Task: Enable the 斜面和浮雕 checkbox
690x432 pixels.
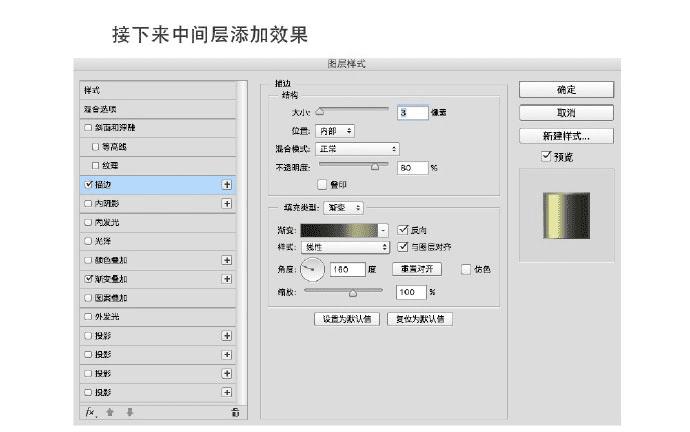Action: (88, 128)
